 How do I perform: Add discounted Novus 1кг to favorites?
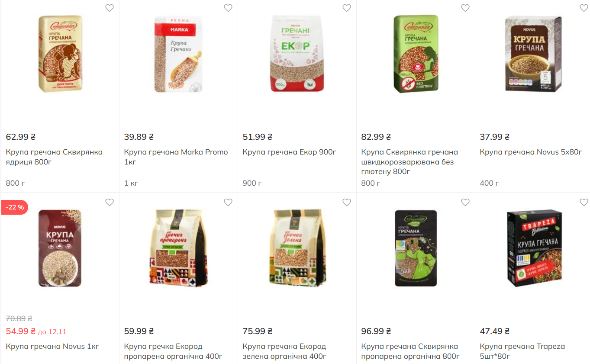point(110,202)
